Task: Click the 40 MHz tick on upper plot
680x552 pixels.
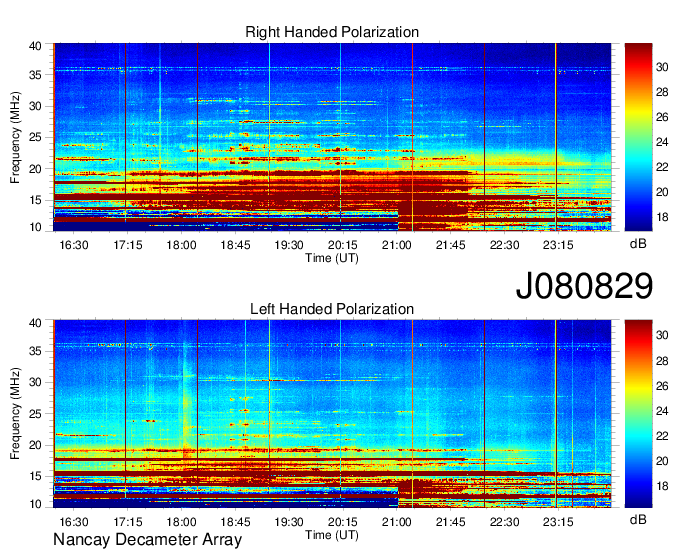Action: tap(35, 46)
